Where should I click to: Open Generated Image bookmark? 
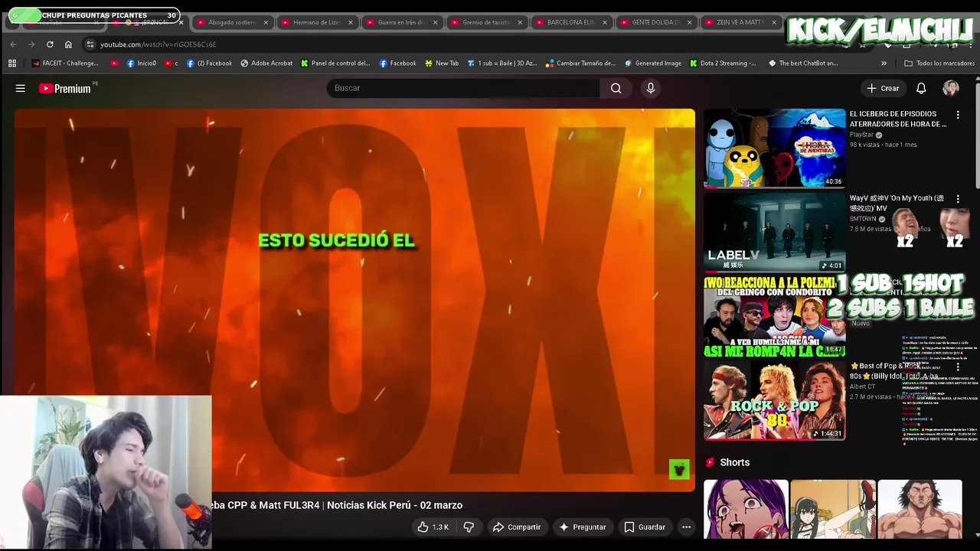click(653, 64)
